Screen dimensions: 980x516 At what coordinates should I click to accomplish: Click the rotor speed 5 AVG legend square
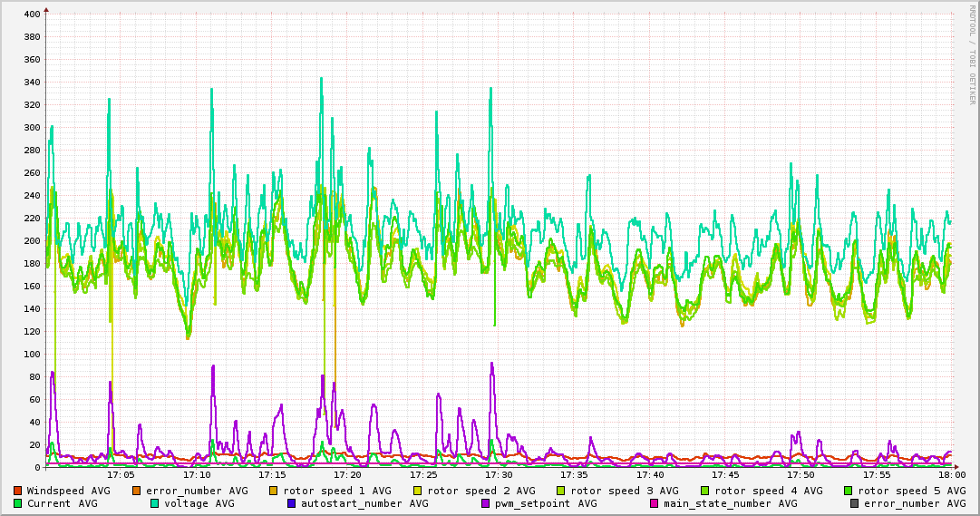[x=849, y=491]
